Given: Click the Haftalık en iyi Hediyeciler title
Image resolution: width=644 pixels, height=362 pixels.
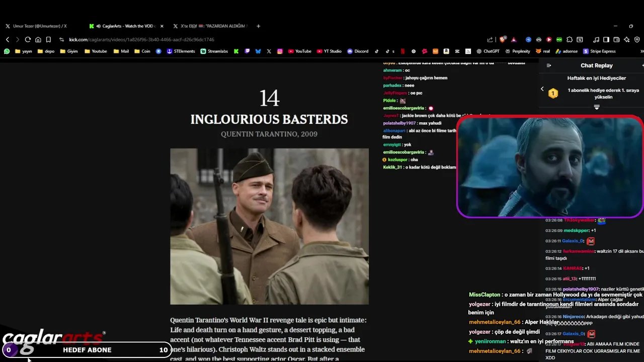Looking at the screenshot, I should pos(597,78).
